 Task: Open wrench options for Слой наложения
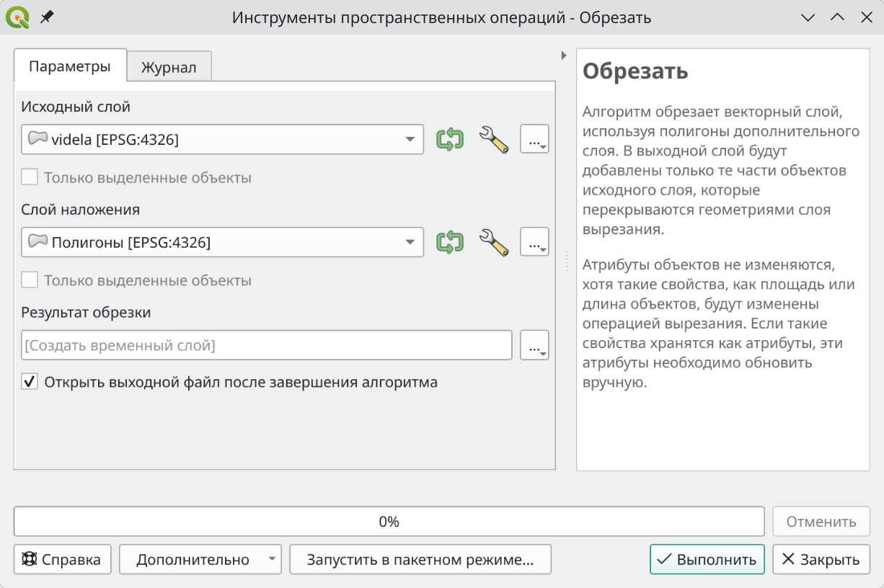494,242
